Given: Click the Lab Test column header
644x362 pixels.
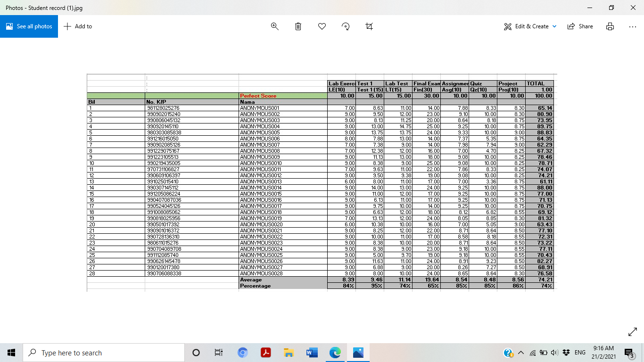Looking at the screenshot, I should click(396, 83).
